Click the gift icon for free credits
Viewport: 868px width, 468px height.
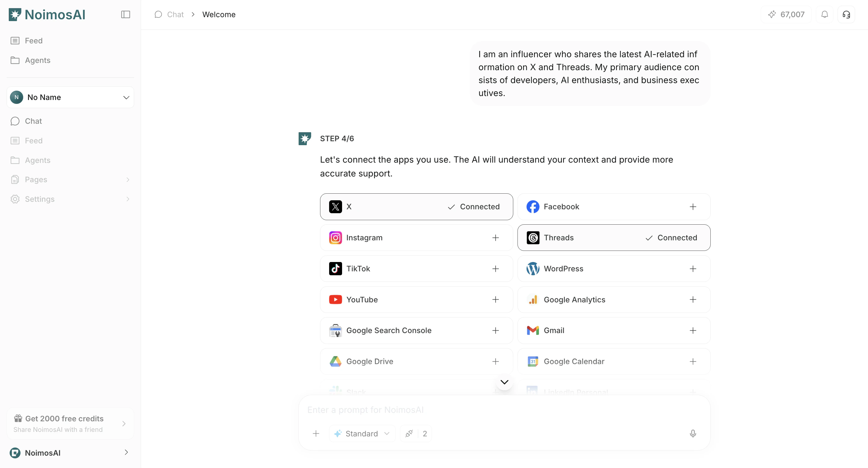coord(18,419)
